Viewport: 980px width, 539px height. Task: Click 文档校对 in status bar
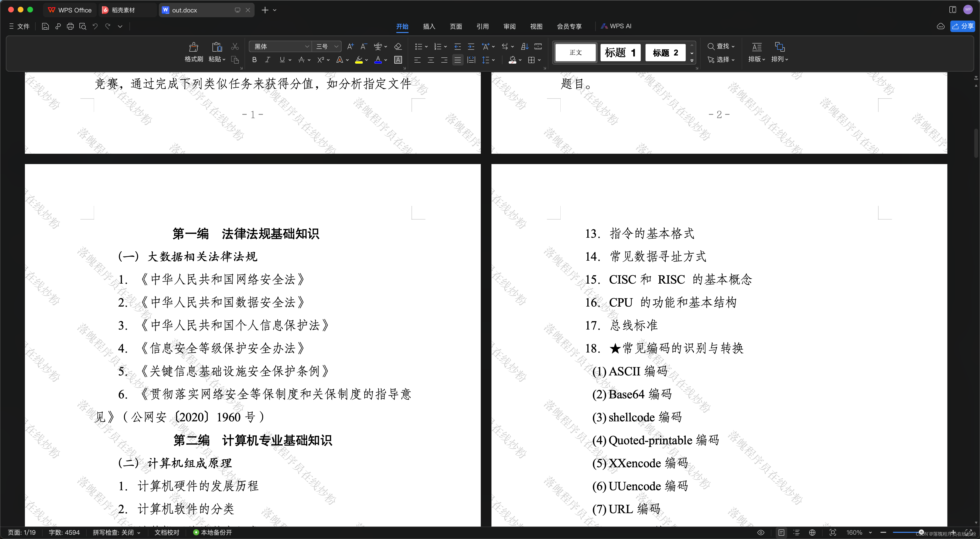coord(167,533)
